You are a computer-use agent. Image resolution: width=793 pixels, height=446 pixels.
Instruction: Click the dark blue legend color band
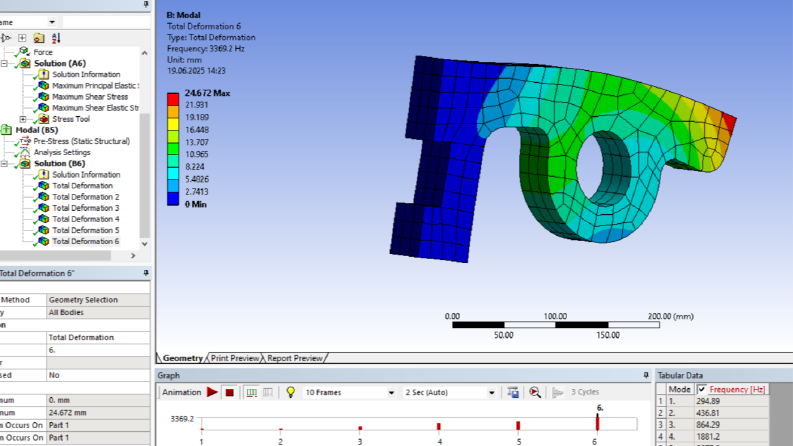(173, 199)
